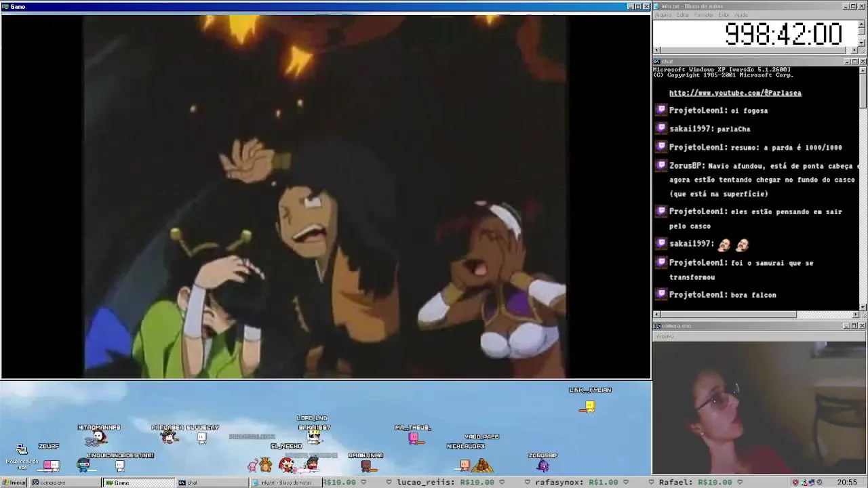Open the Ajuda menu in Notepad
Image resolution: width=868 pixels, height=488 pixels.
point(741,15)
